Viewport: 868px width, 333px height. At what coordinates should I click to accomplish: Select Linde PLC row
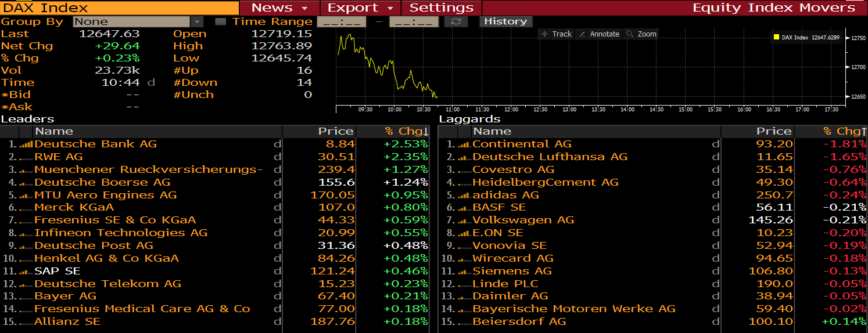coord(653,284)
